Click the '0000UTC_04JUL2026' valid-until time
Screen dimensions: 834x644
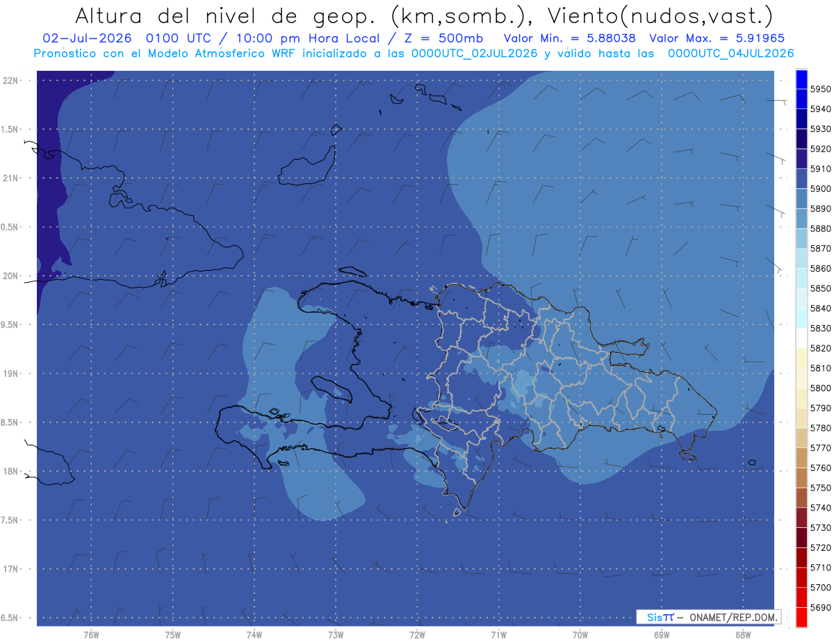(x=730, y=53)
